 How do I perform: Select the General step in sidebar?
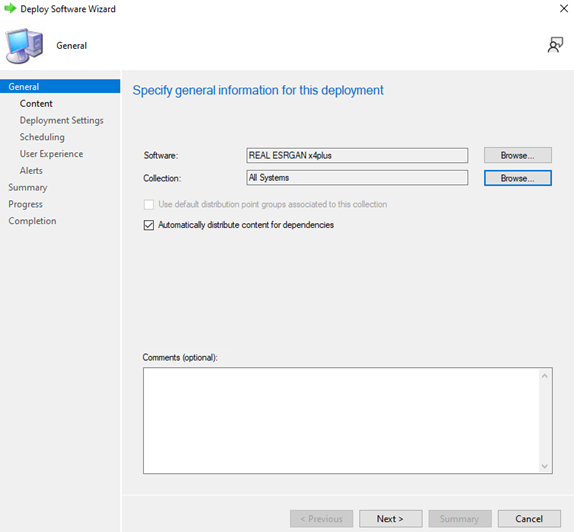point(60,86)
